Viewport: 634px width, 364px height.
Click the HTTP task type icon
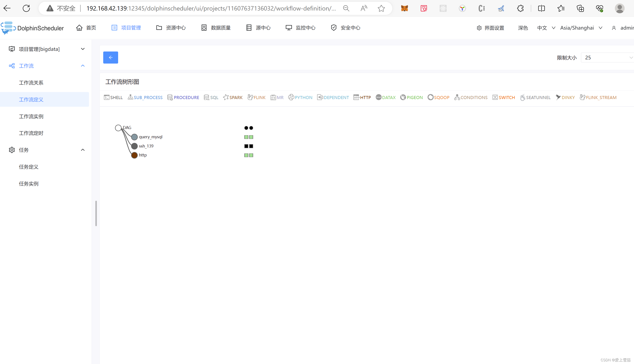tap(356, 98)
